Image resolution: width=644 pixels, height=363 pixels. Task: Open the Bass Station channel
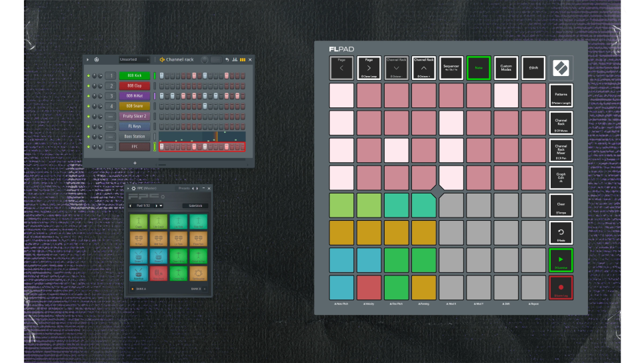[135, 137]
